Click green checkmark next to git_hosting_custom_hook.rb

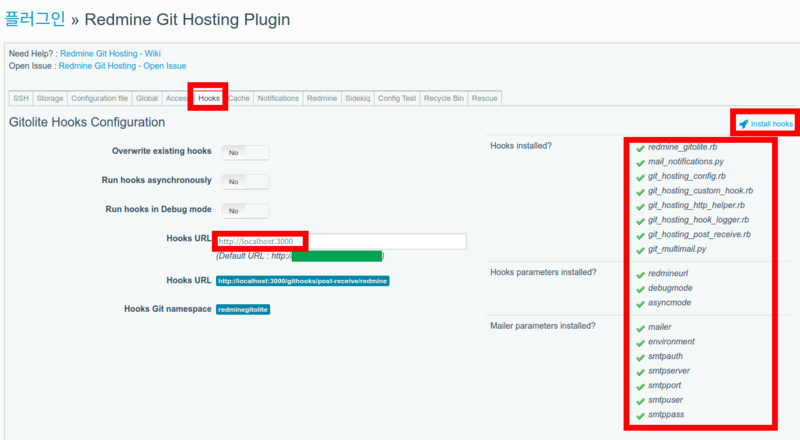(640, 192)
